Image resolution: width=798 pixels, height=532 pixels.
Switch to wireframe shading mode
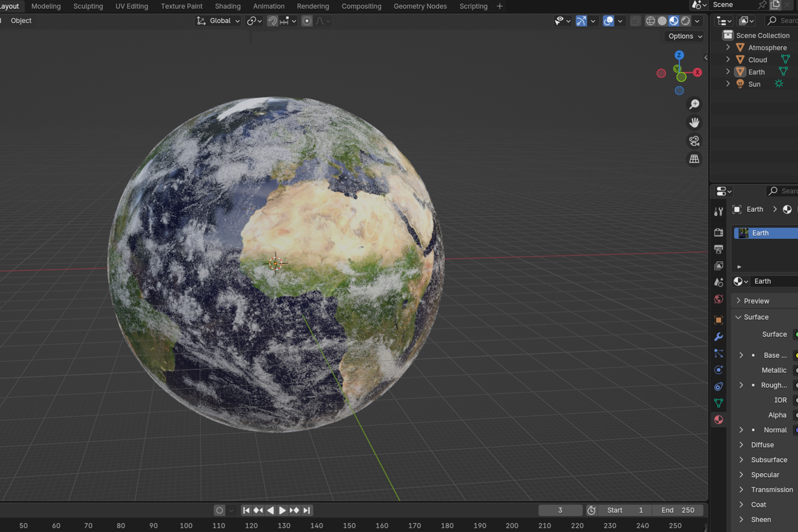(x=650, y=21)
